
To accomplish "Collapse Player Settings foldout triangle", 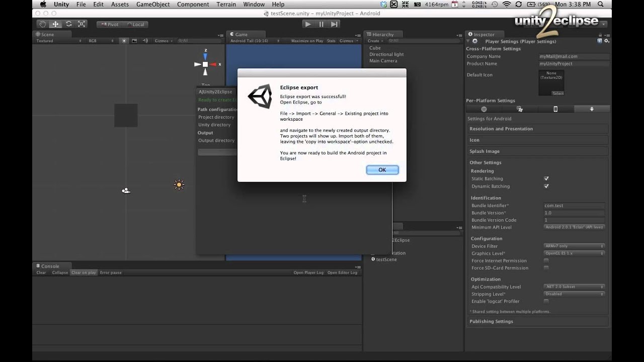I will pos(468,41).
